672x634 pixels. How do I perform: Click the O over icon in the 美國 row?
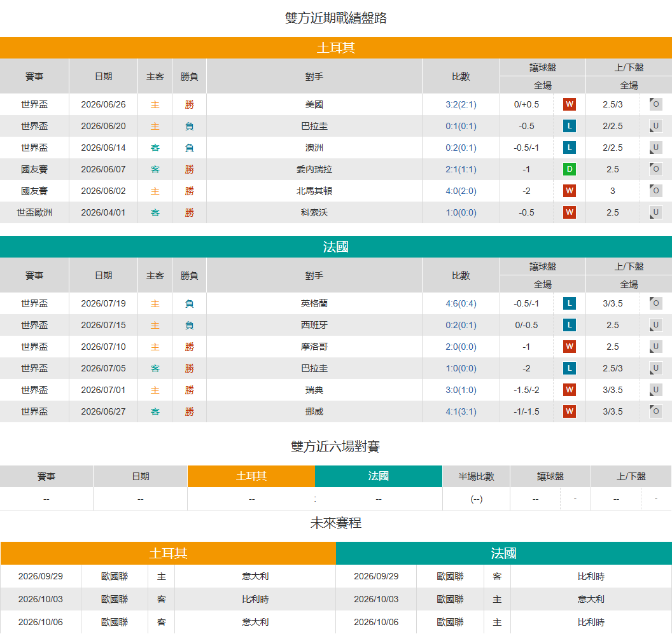(655, 104)
